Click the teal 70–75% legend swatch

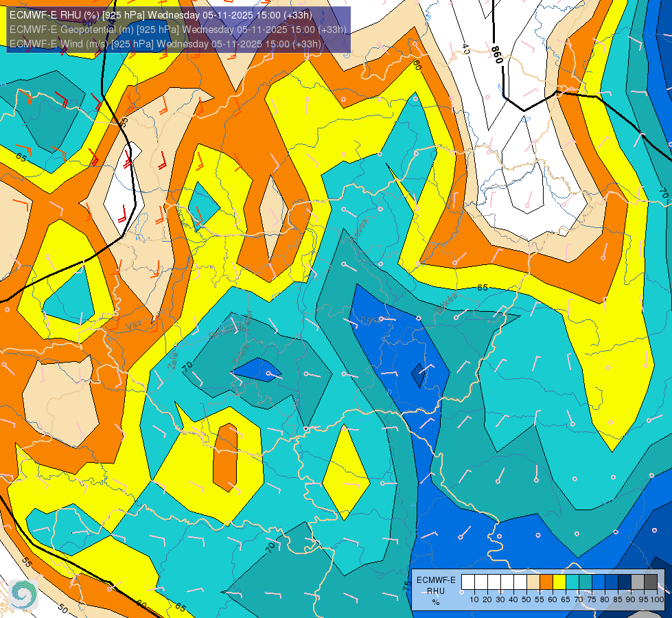tap(586, 582)
